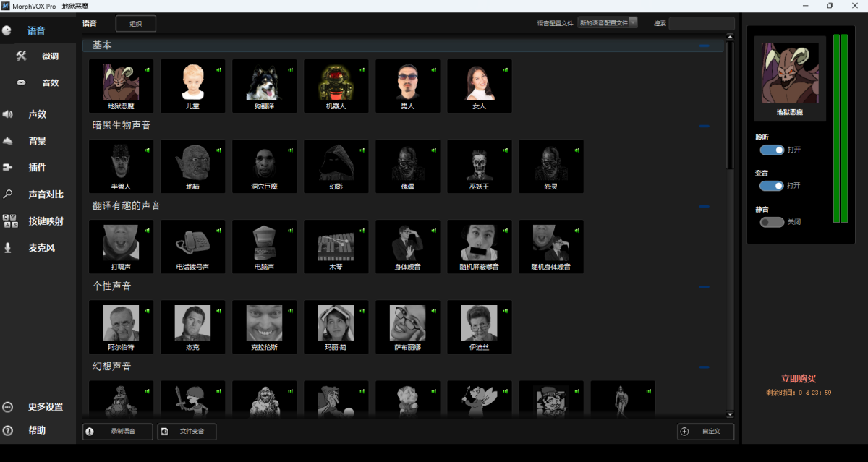Viewport: 868px width, 462px height.
Task: Open the voice profile dropdown arrow
Action: click(633, 22)
